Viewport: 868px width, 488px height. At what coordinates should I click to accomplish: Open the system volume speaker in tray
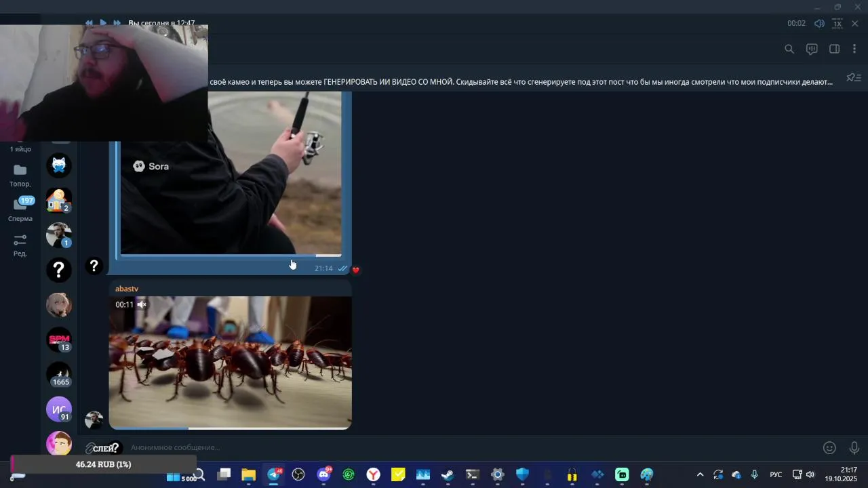[x=810, y=474]
